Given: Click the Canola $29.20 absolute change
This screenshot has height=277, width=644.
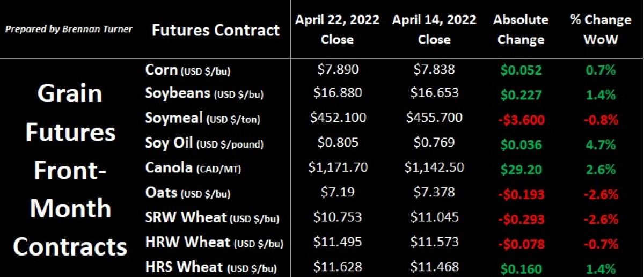Looking at the screenshot, I should [x=521, y=169].
